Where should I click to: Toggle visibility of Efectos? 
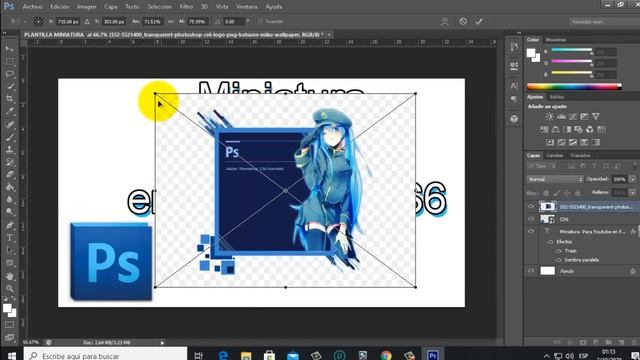coord(551,242)
